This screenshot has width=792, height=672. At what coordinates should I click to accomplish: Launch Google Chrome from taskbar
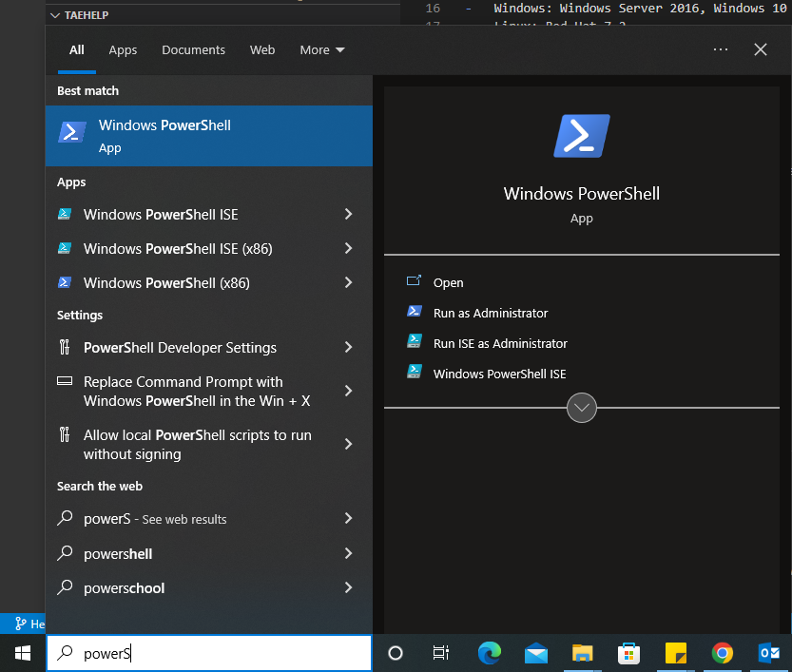point(723,653)
